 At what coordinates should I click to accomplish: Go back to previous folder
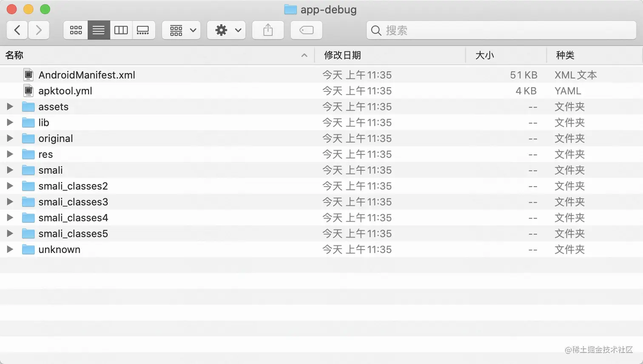coord(17,30)
